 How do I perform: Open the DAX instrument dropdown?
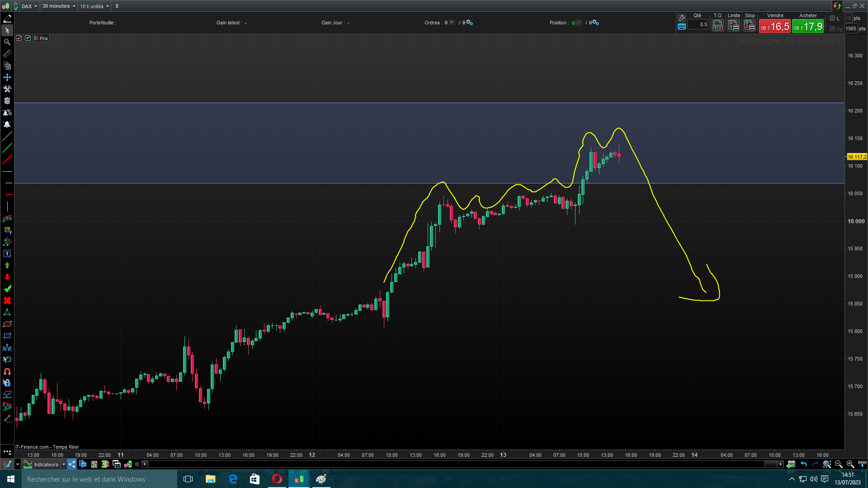[29, 6]
